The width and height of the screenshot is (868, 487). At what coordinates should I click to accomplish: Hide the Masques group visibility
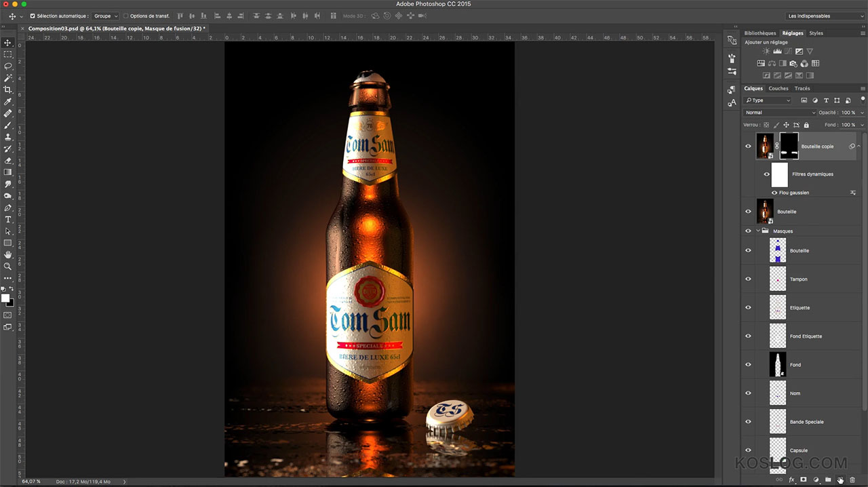point(748,231)
